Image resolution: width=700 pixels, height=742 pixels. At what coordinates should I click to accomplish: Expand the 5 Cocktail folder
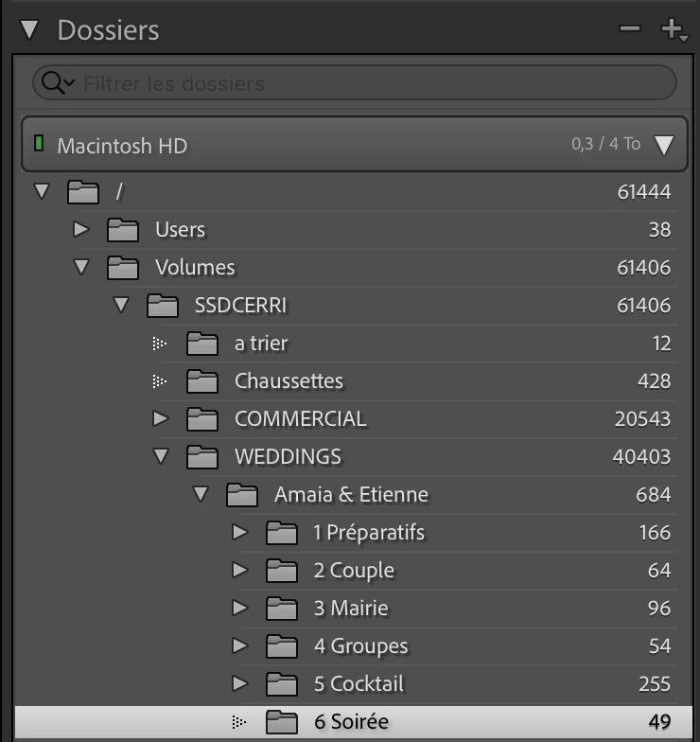click(240, 683)
